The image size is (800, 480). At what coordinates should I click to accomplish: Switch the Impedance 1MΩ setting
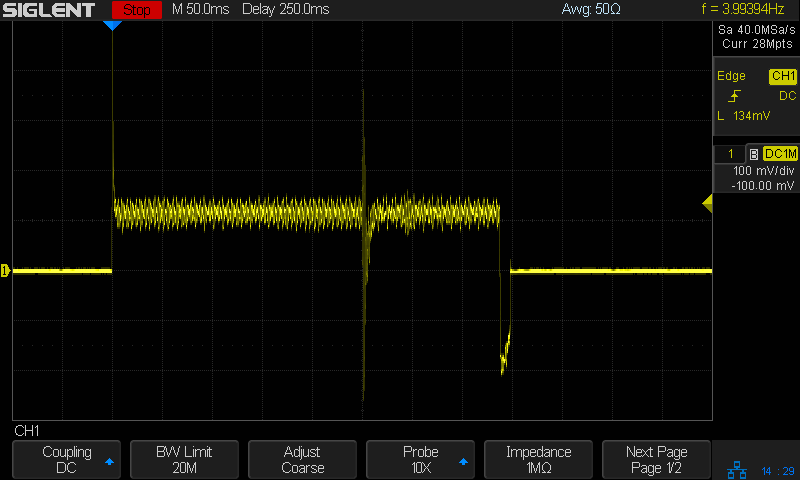(x=539, y=460)
